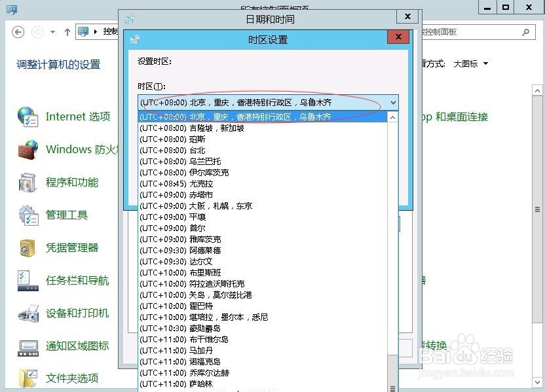The image size is (545, 392).
Task: Select highlighted 北京，重庆 entry in list
Action: (263, 117)
